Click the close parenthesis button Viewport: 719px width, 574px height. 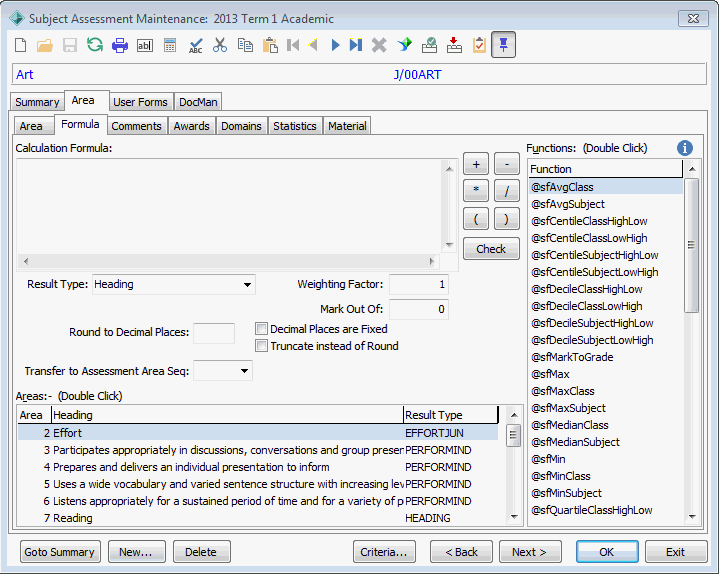point(507,218)
